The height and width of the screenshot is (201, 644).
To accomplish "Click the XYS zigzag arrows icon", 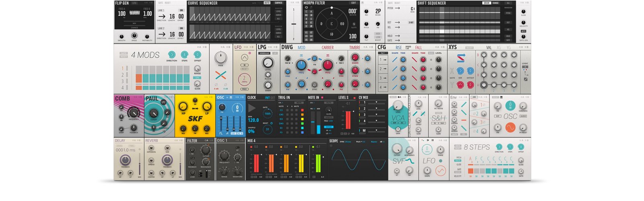I will click(x=461, y=58).
